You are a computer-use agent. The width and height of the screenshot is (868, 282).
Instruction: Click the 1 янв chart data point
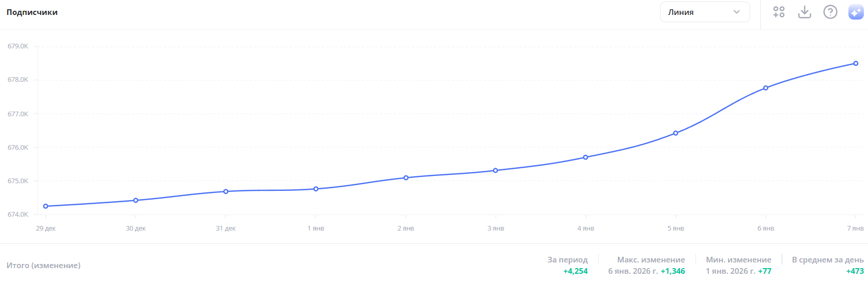click(316, 189)
